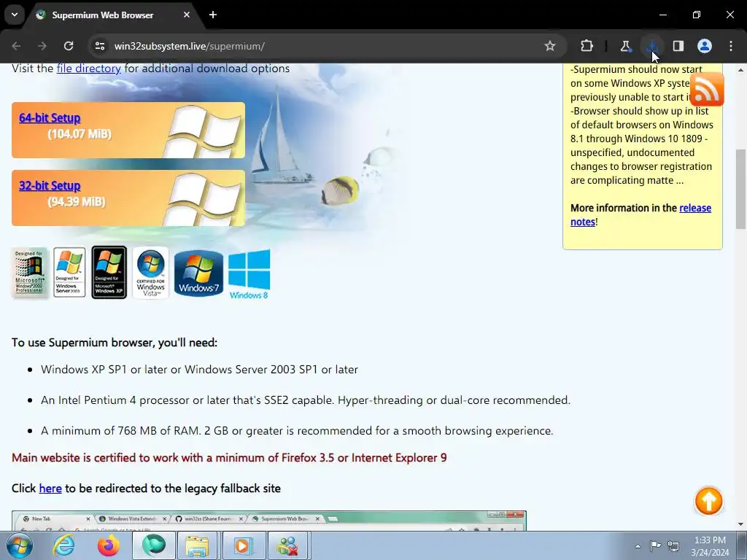
Task: Launch Firefox from taskbar
Action: [x=109, y=545]
